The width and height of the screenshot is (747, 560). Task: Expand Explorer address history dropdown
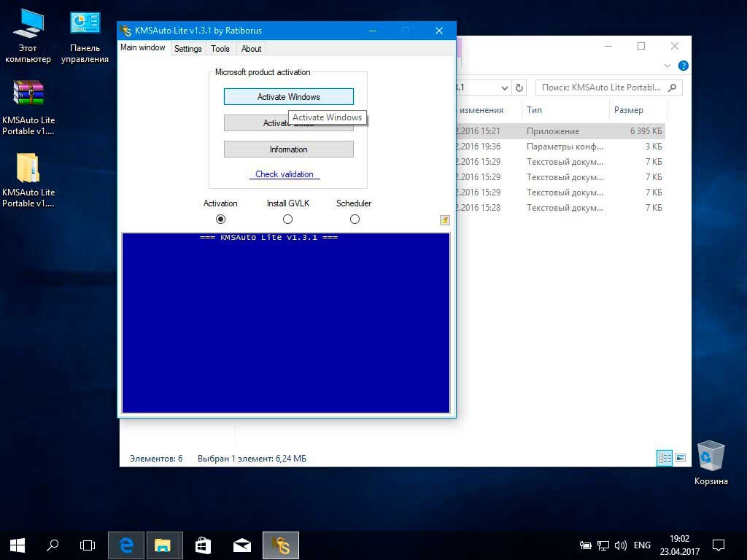pyautogui.click(x=505, y=87)
